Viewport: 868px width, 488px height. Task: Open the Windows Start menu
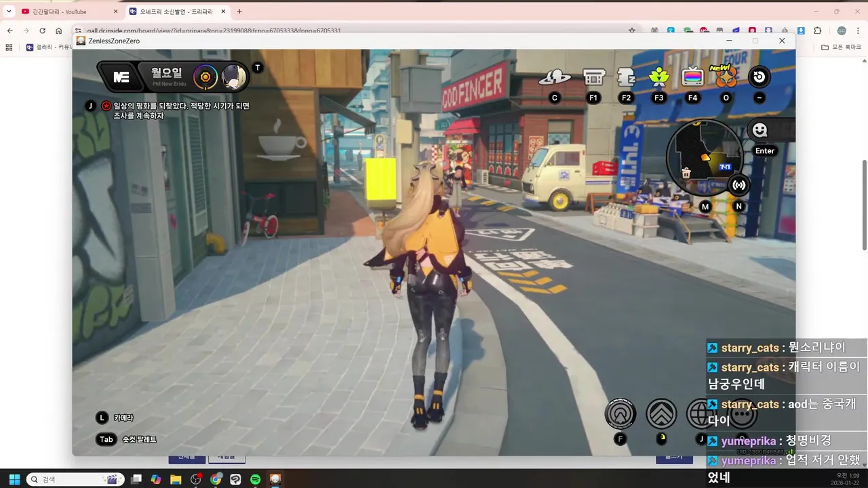14,479
